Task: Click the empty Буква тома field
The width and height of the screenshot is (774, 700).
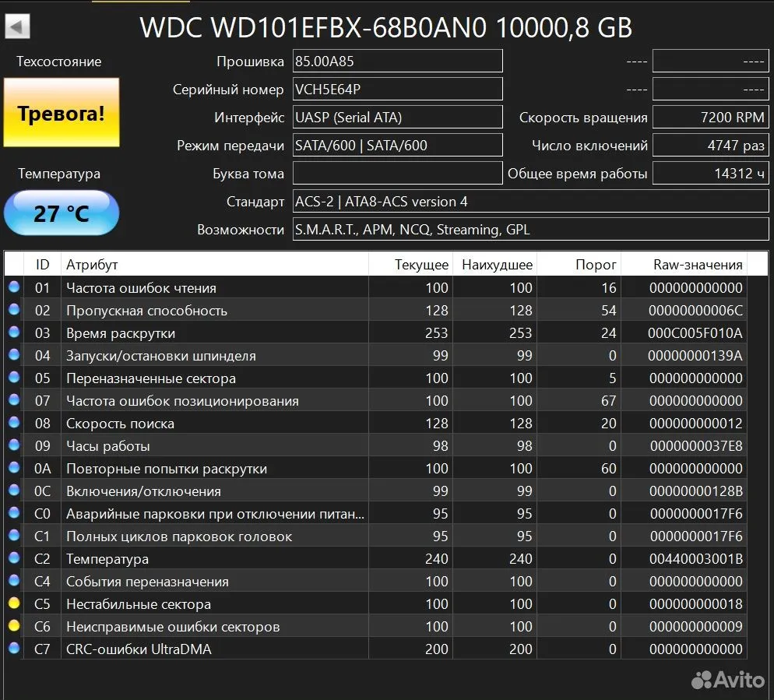Action: pyautogui.click(x=397, y=174)
